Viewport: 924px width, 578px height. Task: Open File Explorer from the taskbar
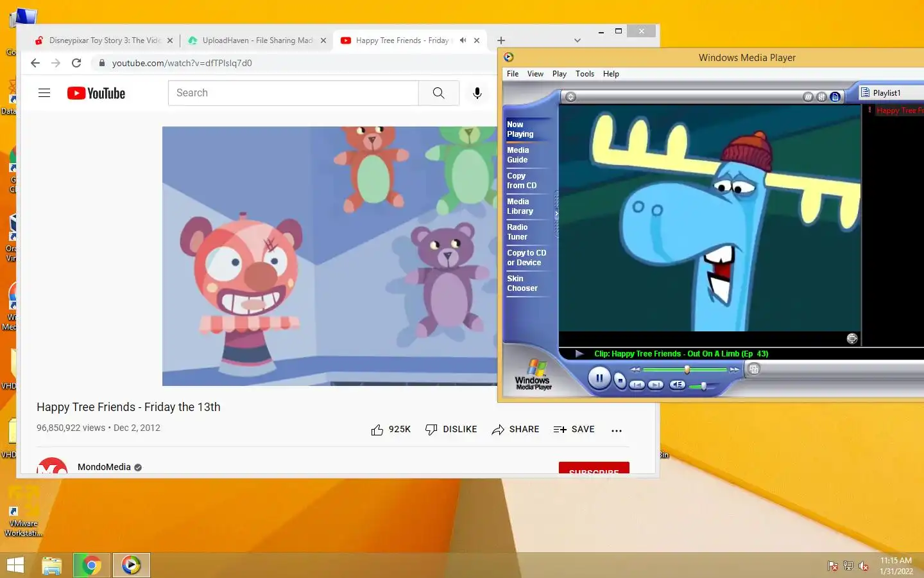[x=52, y=565]
